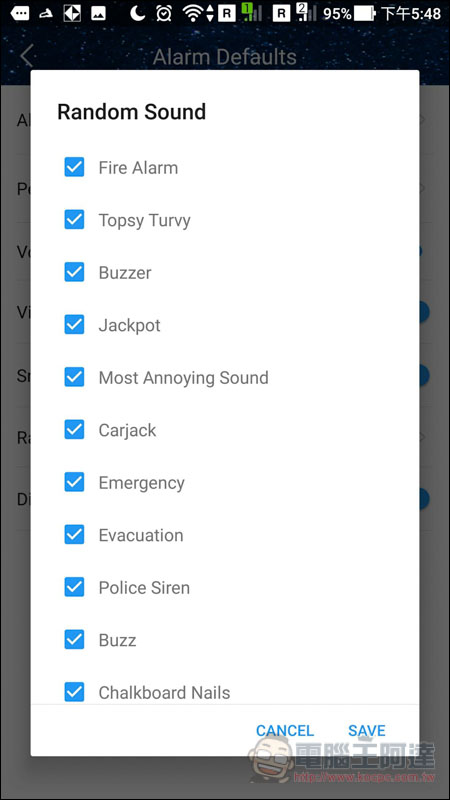The image size is (450, 800).
Task: Click the CANCEL button
Action: (x=285, y=731)
